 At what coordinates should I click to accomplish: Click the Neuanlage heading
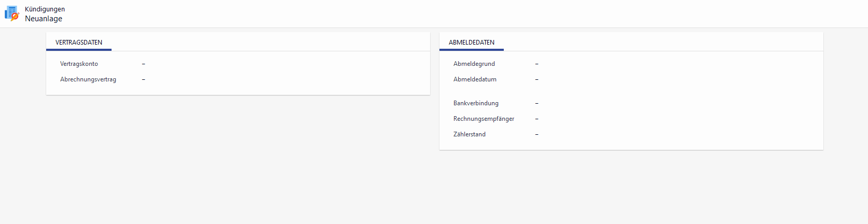(44, 19)
